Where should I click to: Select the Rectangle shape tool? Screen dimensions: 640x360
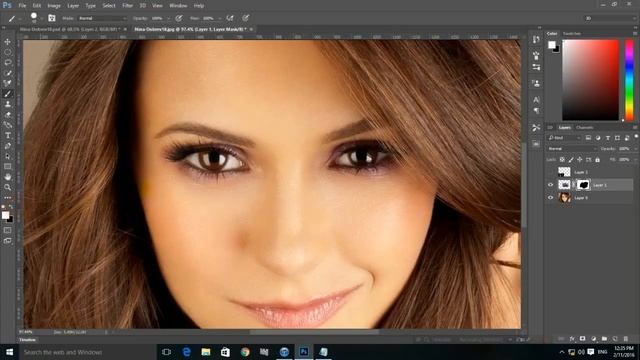coord(7,167)
